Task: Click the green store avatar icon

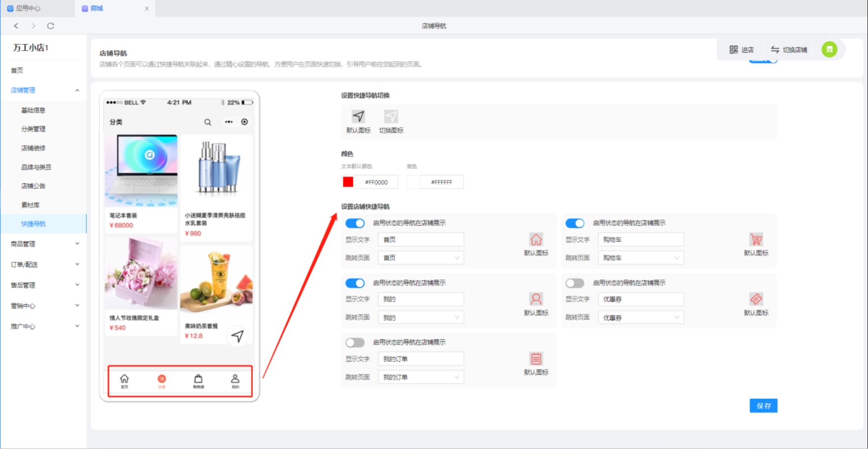Action: click(829, 49)
